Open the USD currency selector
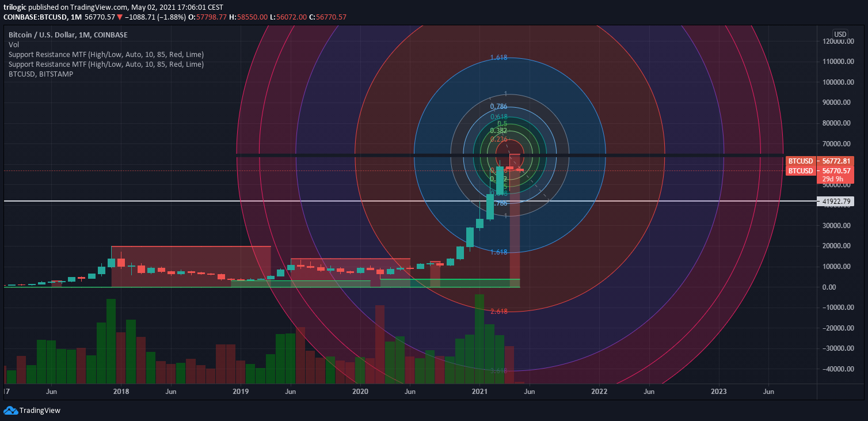Screen dimensions: 868x421 click(x=840, y=33)
